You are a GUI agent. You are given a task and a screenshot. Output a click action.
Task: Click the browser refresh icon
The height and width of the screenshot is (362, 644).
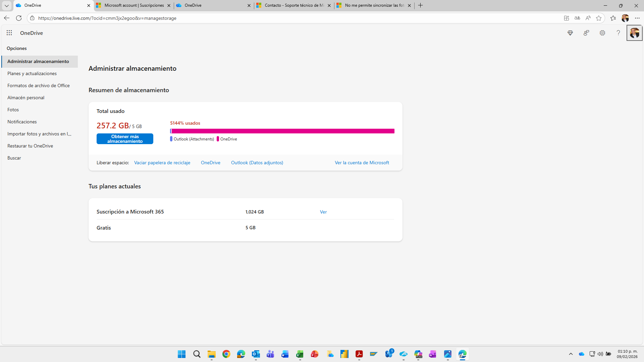pos(19,18)
